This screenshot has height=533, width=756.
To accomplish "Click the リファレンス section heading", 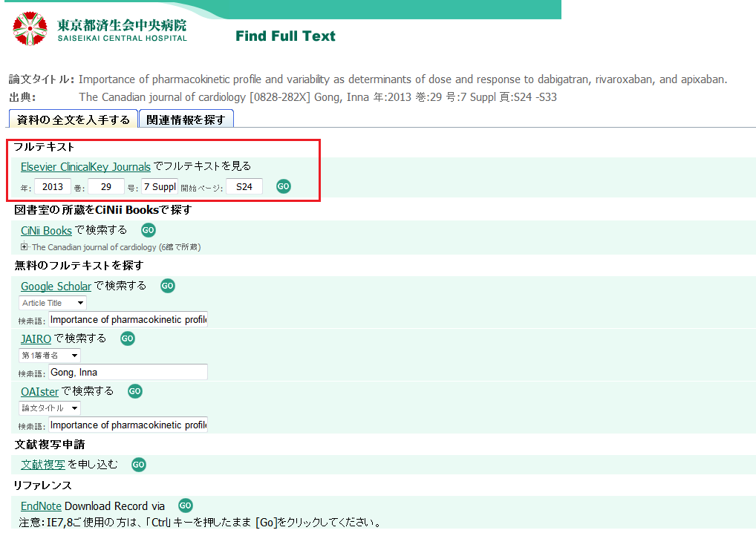I will [x=43, y=485].
